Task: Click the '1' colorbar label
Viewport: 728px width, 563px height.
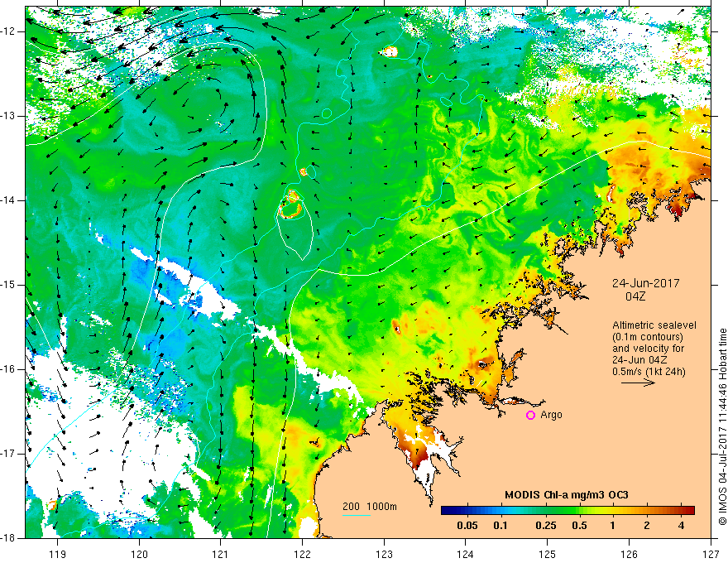Action: click(613, 526)
